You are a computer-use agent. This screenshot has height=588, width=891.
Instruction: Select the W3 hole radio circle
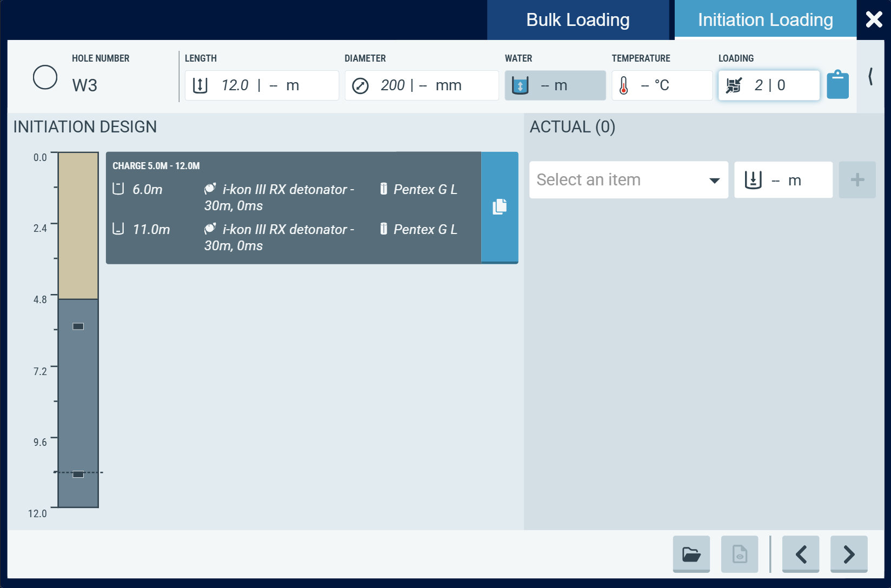45,77
